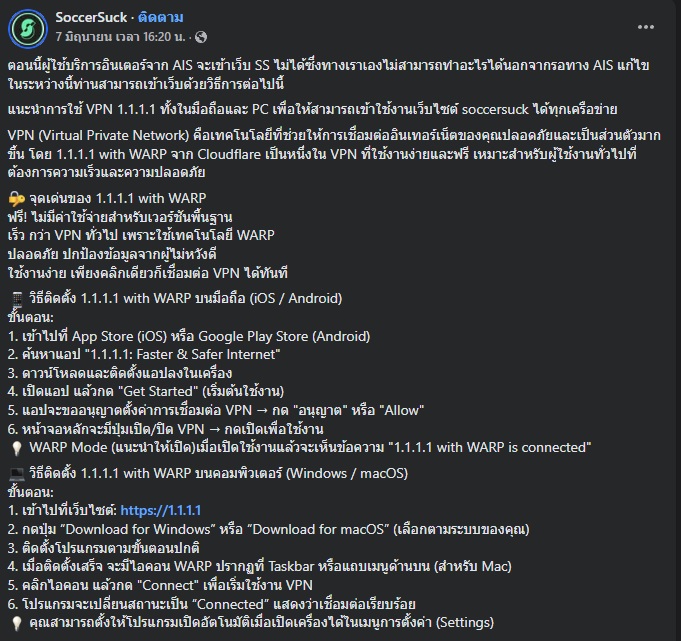681x641 pixels.
Task: Open the SoccerSuck page name link
Action: click(x=91, y=17)
